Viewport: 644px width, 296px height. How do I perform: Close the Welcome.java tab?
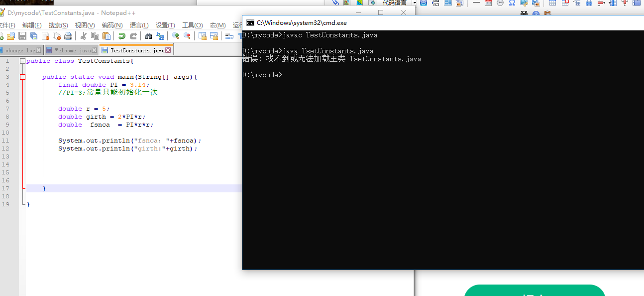click(94, 50)
